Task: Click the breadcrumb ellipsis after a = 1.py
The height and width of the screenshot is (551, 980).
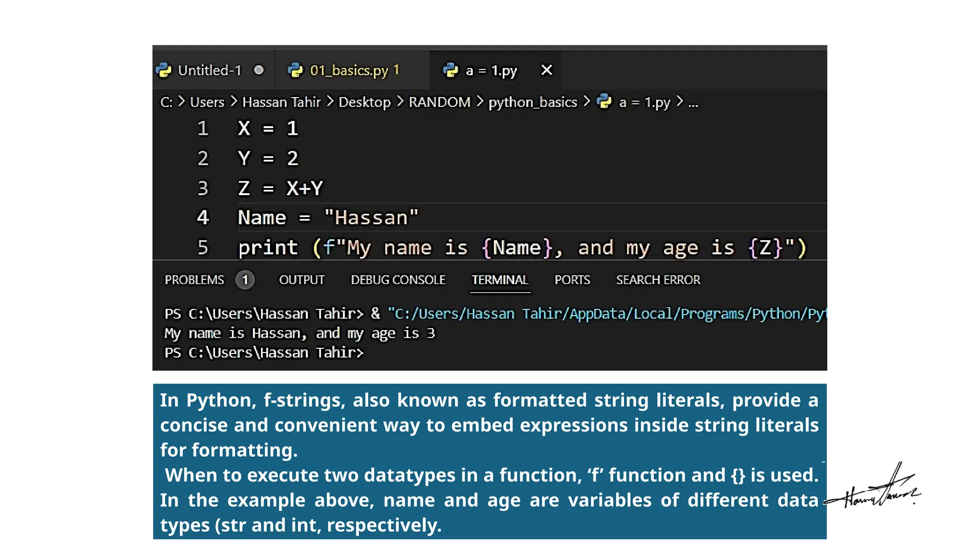Action: click(693, 102)
